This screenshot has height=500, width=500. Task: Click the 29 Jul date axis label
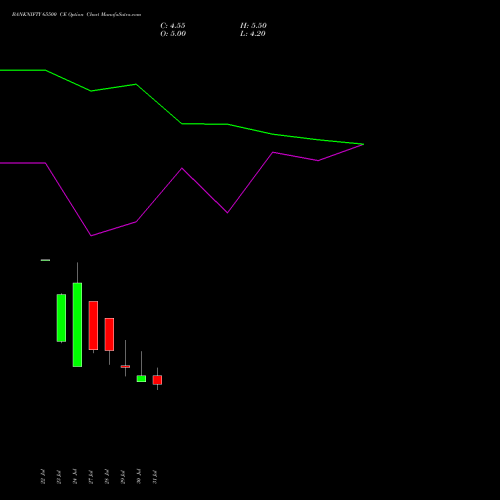point(123,477)
